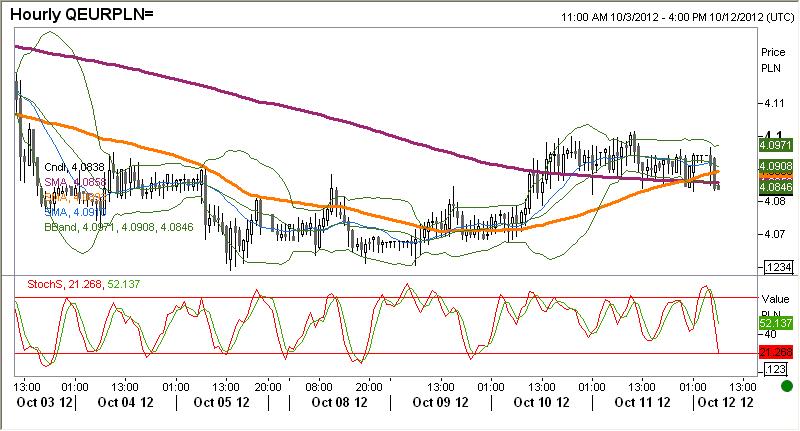Select the 'Cndl, 4.0838' legend label
Image resolution: width=800 pixels, height=431 pixels.
point(74,167)
